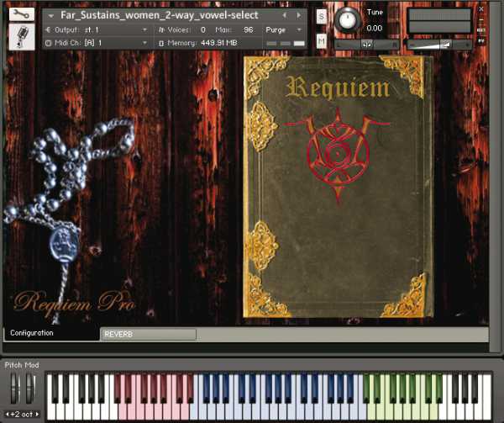Open instrument edit mode with the wrench icon

22,14
